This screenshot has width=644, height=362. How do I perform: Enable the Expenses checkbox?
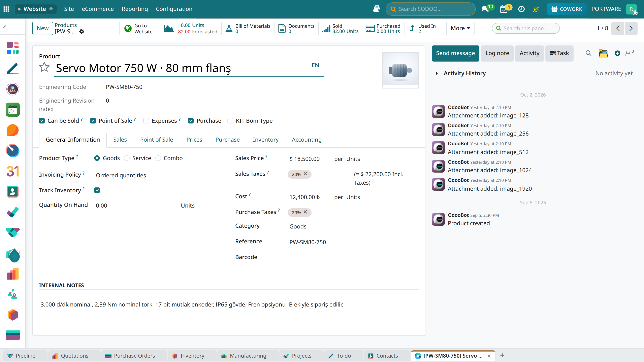pyautogui.click(x=146, y=121)
